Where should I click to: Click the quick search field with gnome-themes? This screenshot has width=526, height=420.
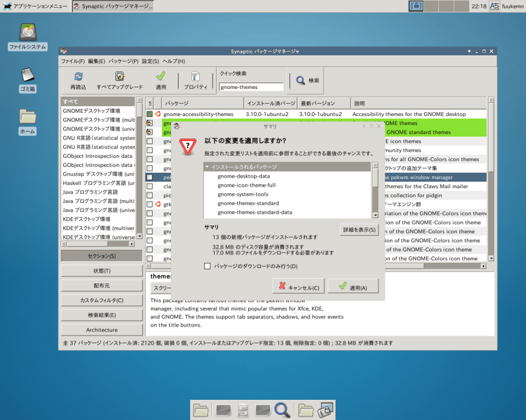click(x=251, y=87)
